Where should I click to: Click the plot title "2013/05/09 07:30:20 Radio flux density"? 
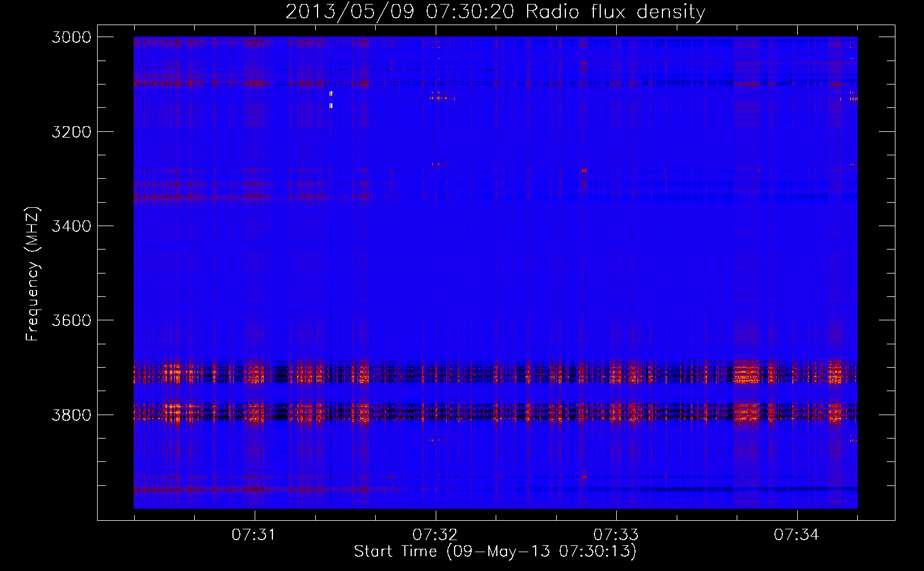tap(495, 12)
